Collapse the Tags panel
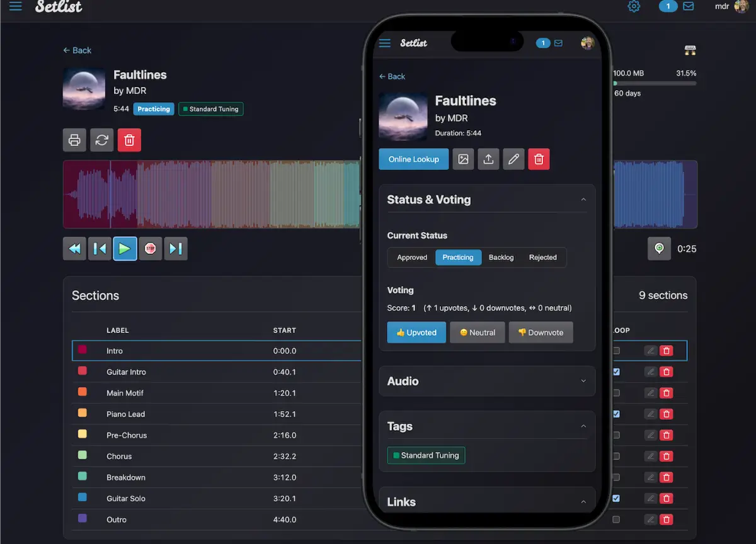Screen dimensions: 756x544 (x=583, y=426)
